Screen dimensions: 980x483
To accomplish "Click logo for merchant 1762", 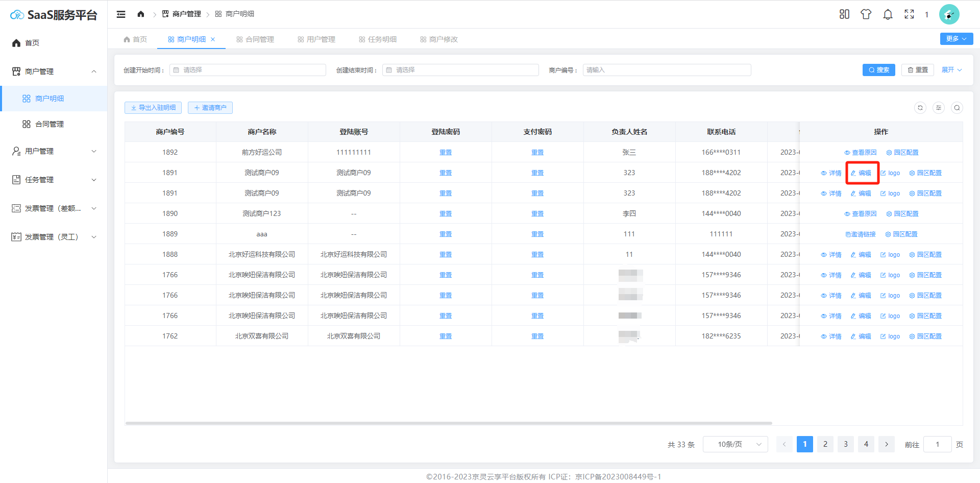I will (x=890, y=336).
